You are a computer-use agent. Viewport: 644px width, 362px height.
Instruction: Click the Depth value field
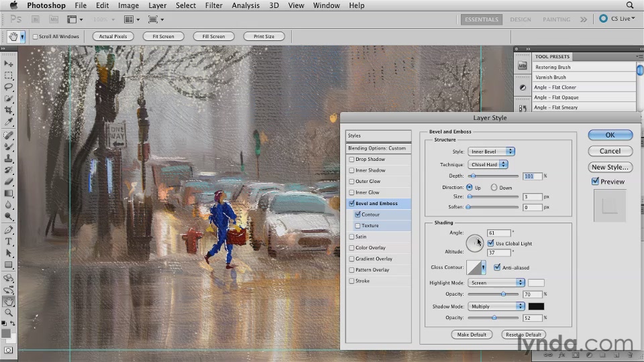532,176
